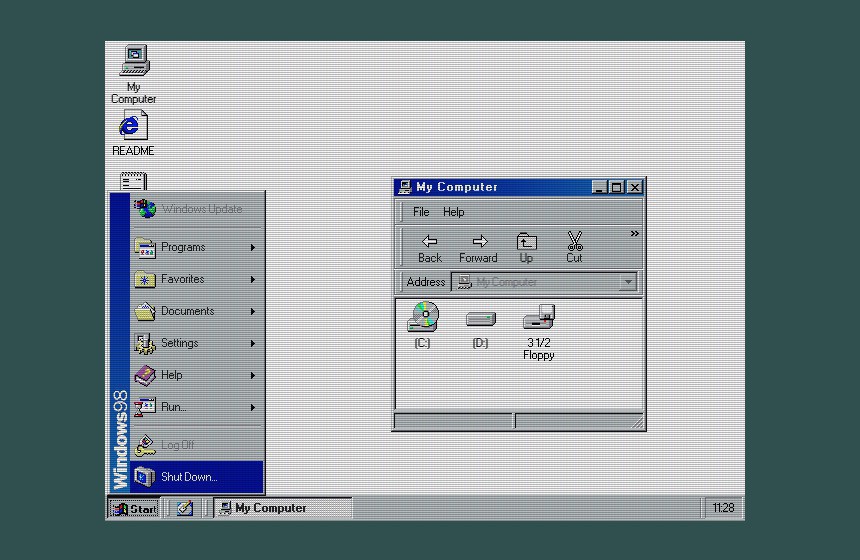Viewport: 860px width, 560px height.
Task: Open the Favorites submenu
Action: point(197,279)
